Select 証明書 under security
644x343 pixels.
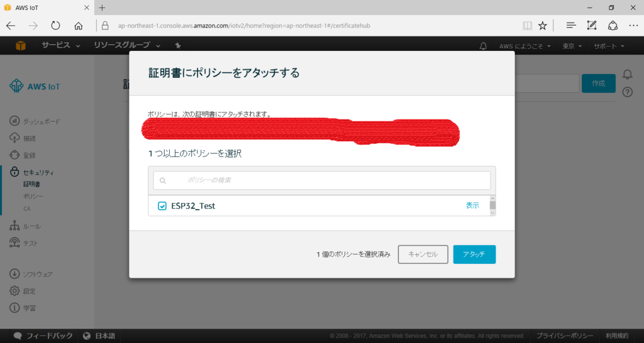[x=31, y=184]
